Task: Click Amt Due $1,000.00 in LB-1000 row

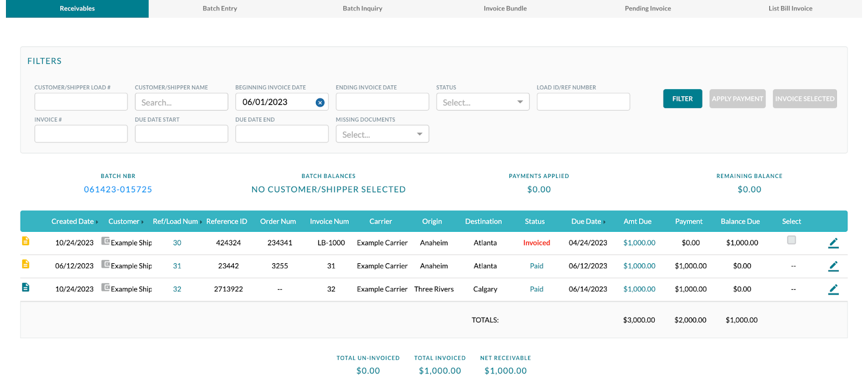Action: pos(639,243)
